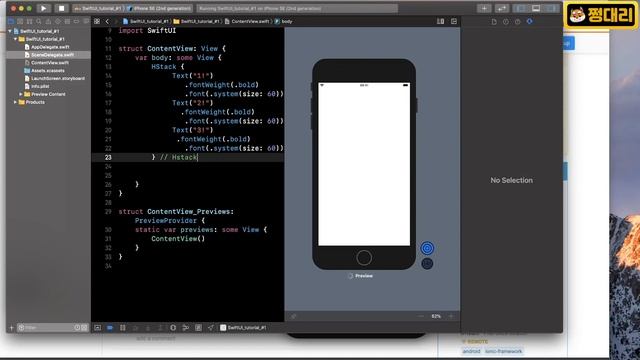Open the Test navigator diamond icon
The width and height of the screenshot is (640, 360).
[58, 21]
